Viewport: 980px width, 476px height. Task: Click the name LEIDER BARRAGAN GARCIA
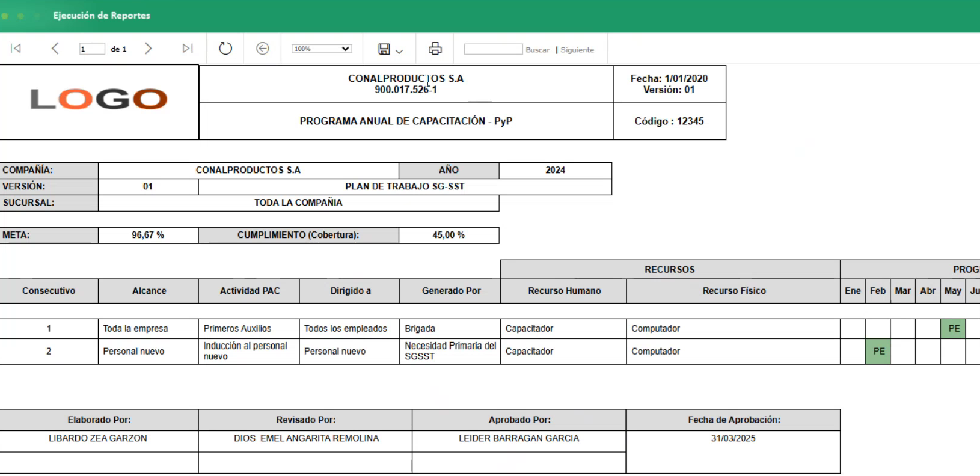(519, 439)
